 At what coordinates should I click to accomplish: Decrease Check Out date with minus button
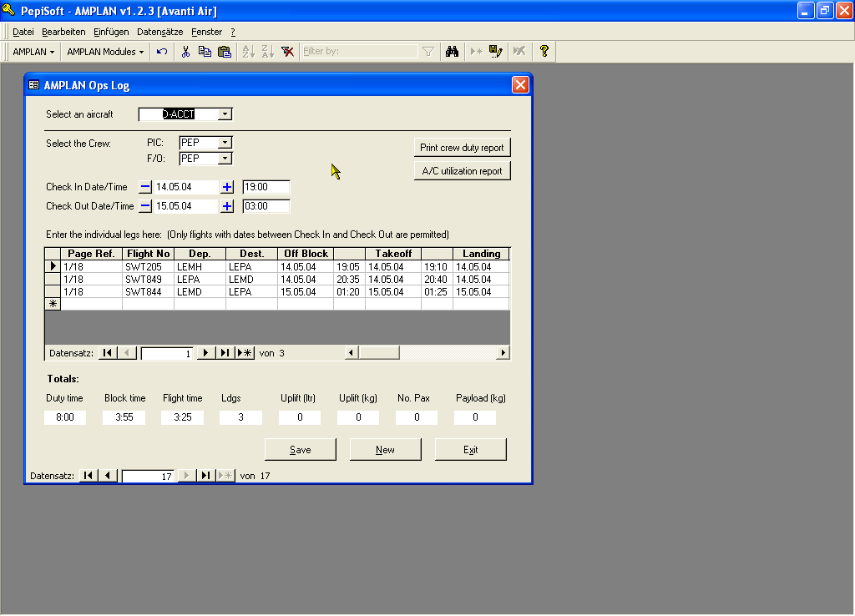pyautogui.click(x=145, y=206)
